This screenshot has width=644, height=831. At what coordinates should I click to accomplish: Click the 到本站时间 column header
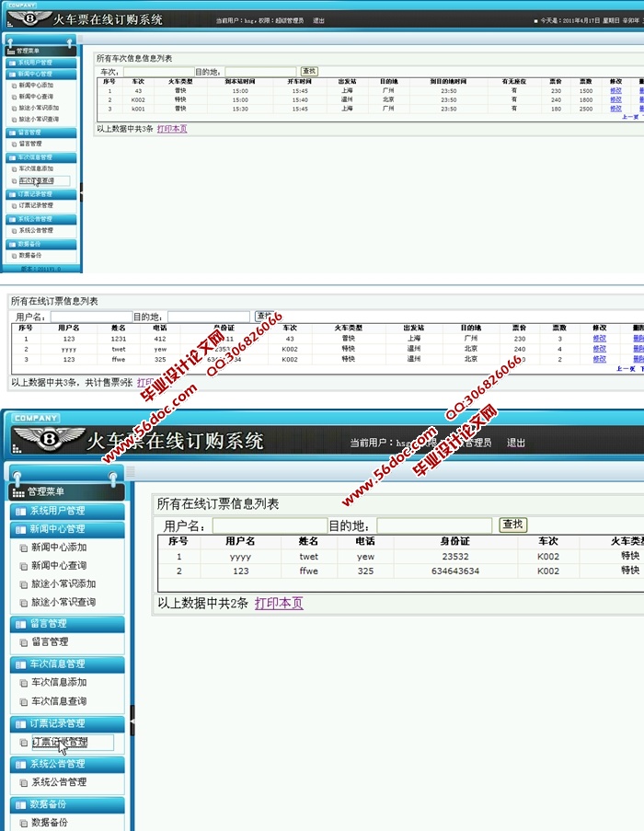coord(240,82)
